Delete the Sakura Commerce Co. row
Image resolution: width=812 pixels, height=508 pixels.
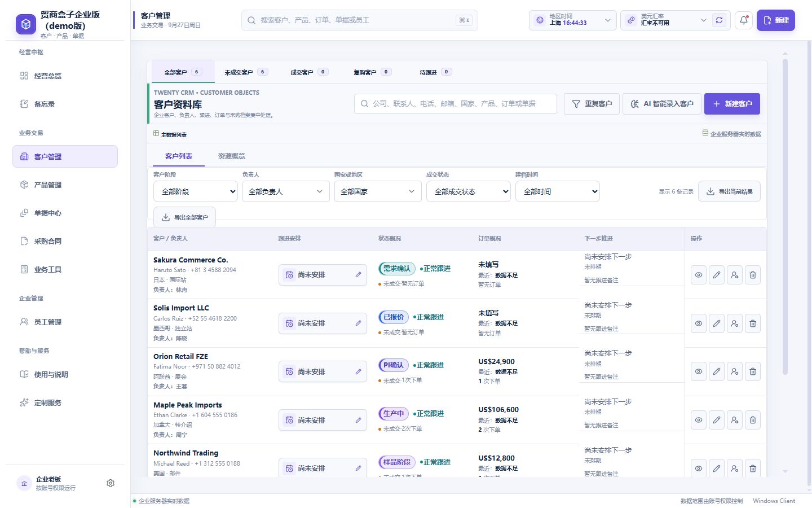pos(753,275)
